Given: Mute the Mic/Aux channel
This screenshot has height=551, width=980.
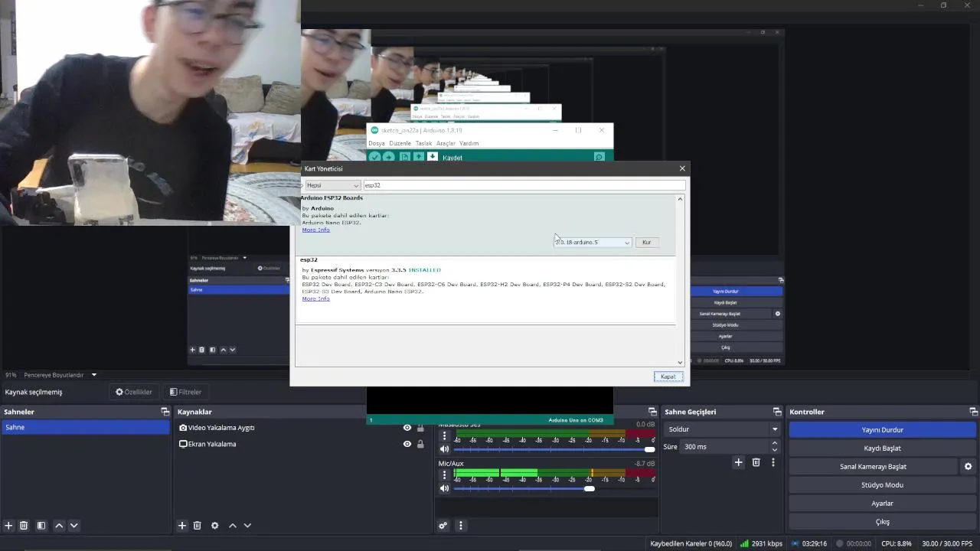Looking at the screenshot, I should [x=444, y=488].
